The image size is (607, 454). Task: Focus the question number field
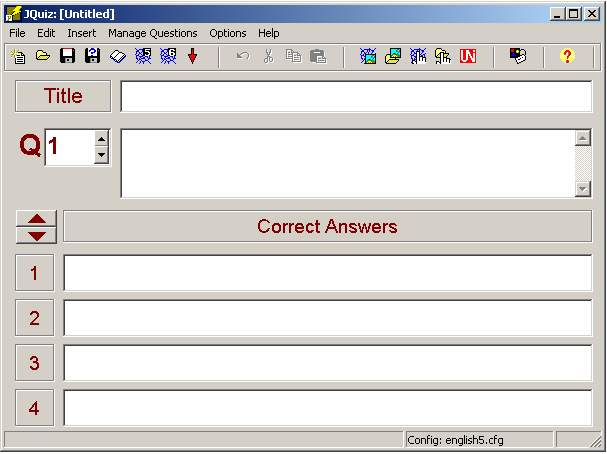[x=70, y=147]
